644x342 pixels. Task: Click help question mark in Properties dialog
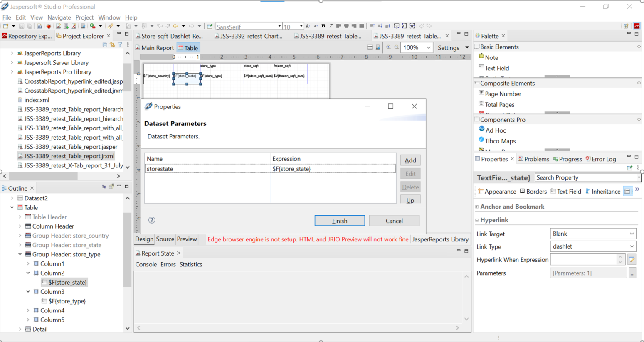pyautogui.click(x=152, y=220)
